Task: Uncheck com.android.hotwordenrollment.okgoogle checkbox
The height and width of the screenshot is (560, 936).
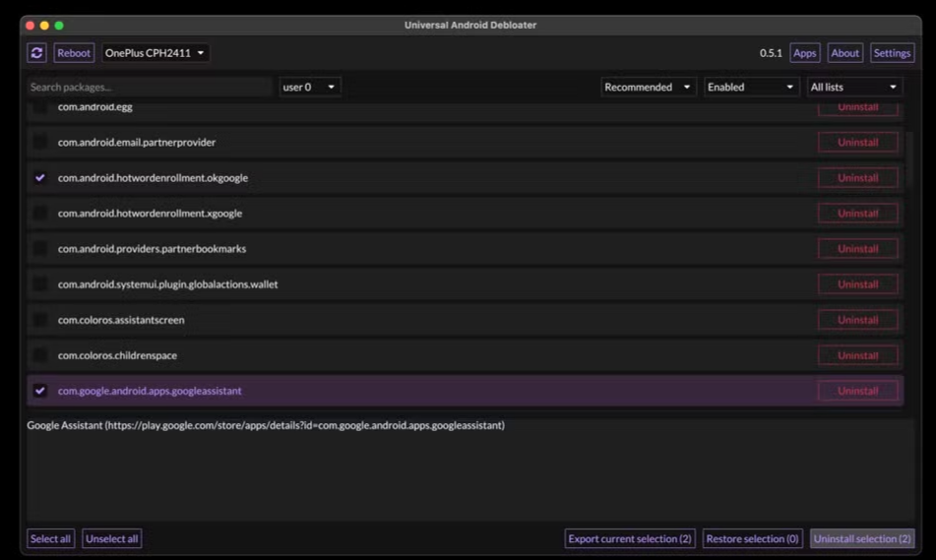Action: click(x=40, y=178)
